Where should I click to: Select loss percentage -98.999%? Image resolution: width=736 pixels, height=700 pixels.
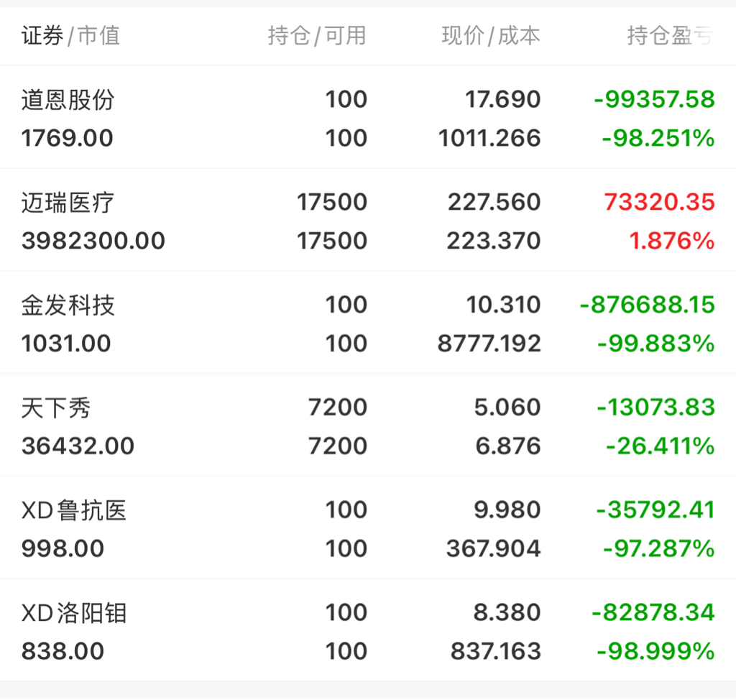655,652
